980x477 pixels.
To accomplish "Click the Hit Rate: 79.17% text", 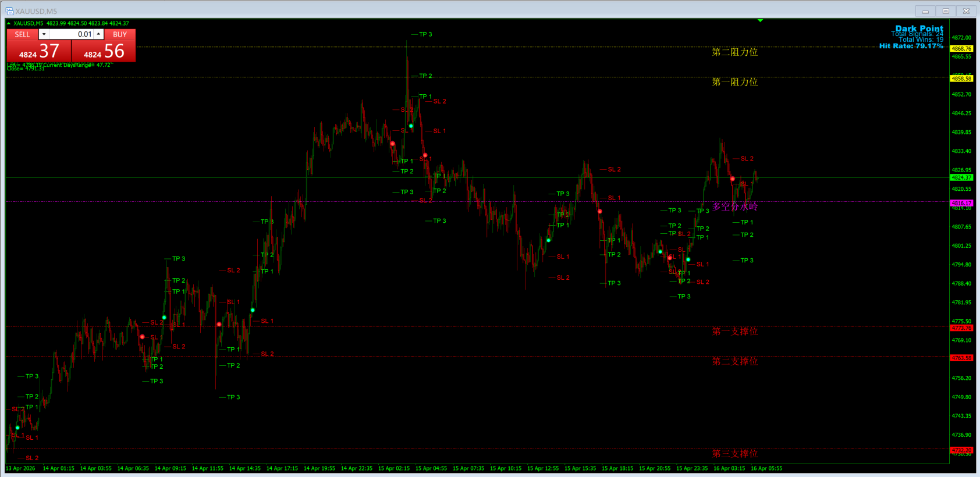I will [911, 46].
